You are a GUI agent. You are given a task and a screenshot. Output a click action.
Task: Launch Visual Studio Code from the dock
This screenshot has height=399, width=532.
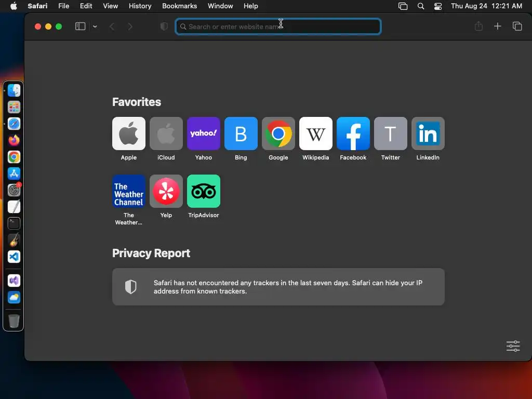14,257
